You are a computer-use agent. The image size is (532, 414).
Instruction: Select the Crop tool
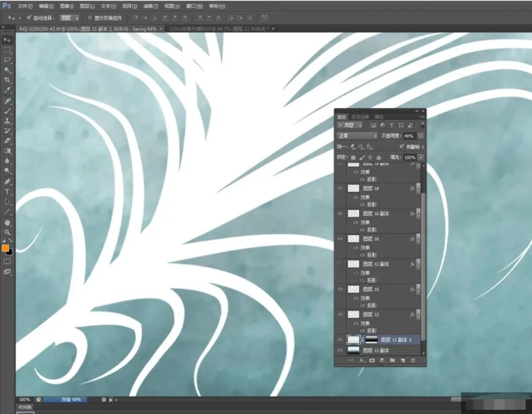pyautogui.click(x=7, y=80)
